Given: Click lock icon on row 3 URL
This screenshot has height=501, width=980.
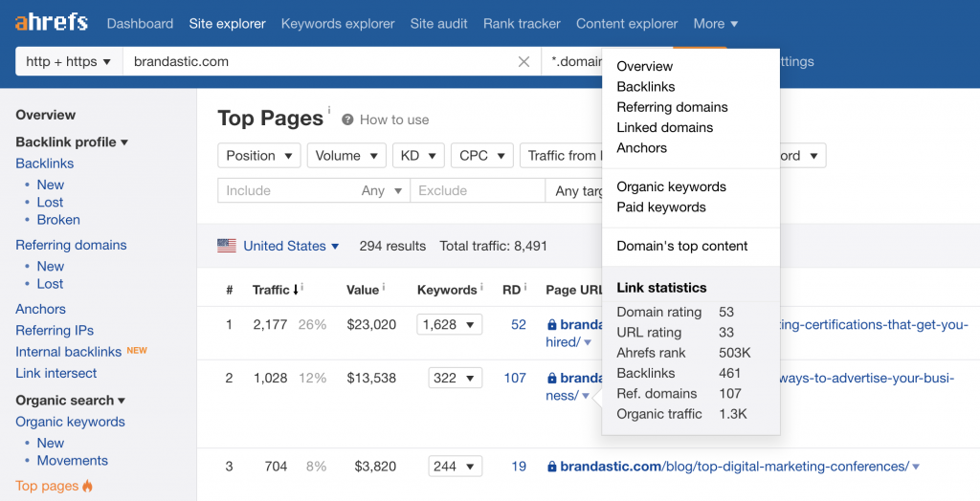Looking at the screenshot, I should click(x=551, y=466).
